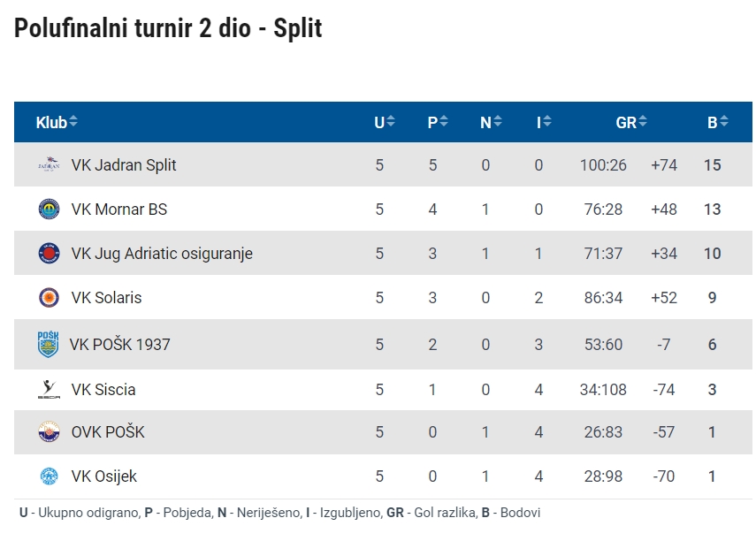
Task: Click the VK Solaris club logo
Action: point(49,298)
